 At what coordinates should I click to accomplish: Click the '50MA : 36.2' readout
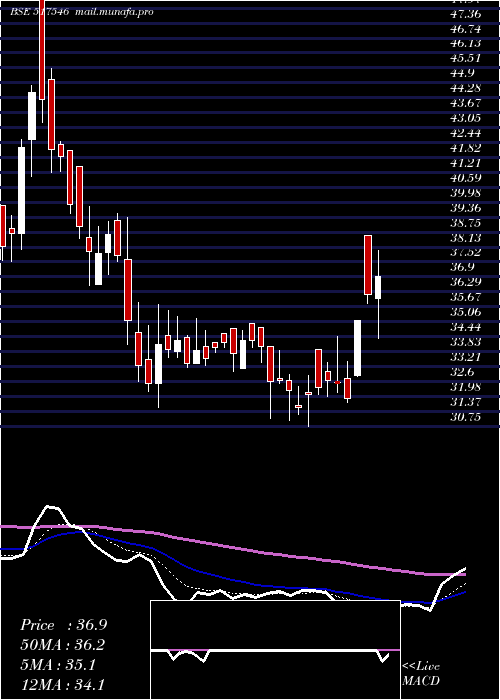(x=63, y=645)
